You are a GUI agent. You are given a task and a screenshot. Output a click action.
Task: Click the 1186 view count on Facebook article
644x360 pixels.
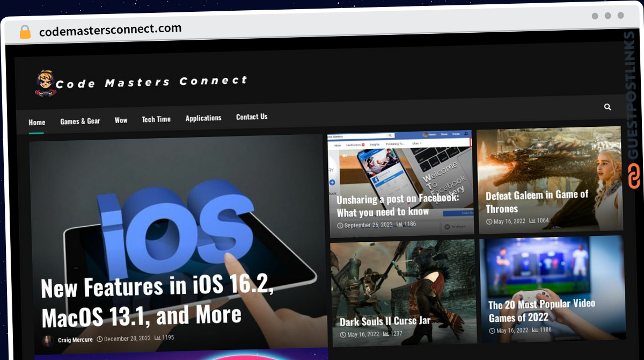tap(411, 224)
